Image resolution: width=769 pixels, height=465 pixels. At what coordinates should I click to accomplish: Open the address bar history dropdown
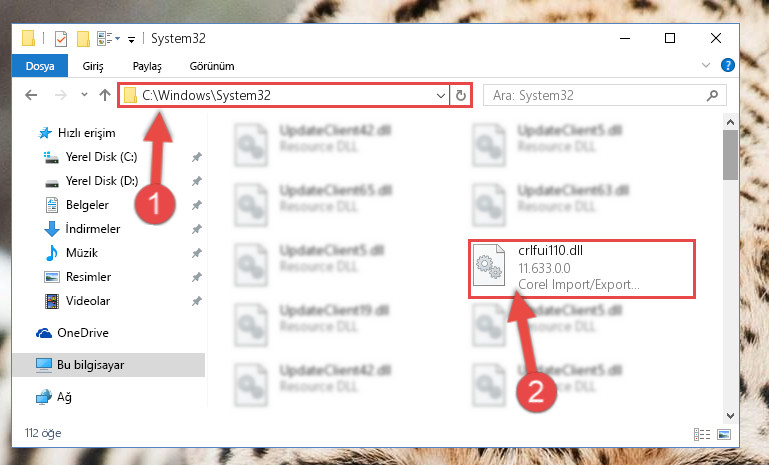tap(440, 96)
